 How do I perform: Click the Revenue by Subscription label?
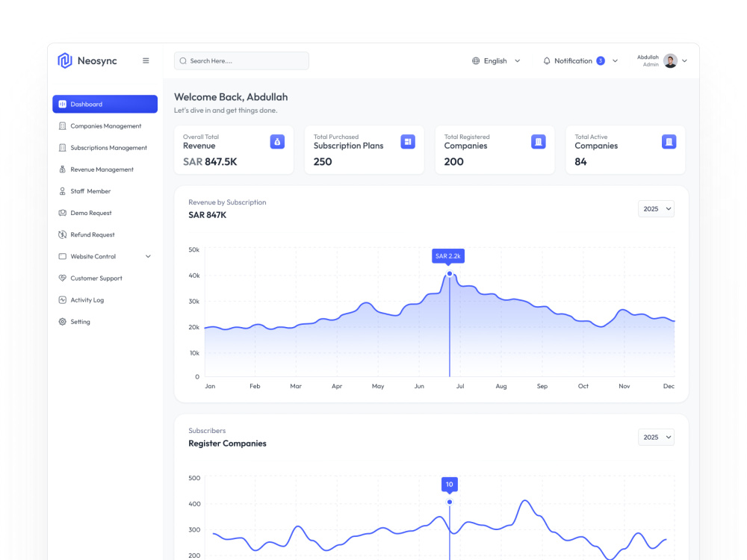[227, 202]
